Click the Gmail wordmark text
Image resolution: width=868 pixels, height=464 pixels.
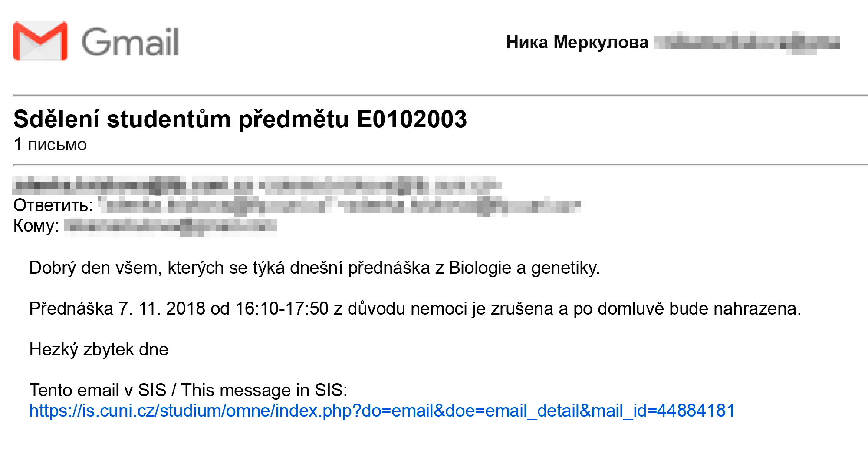(x=130, y=42)
